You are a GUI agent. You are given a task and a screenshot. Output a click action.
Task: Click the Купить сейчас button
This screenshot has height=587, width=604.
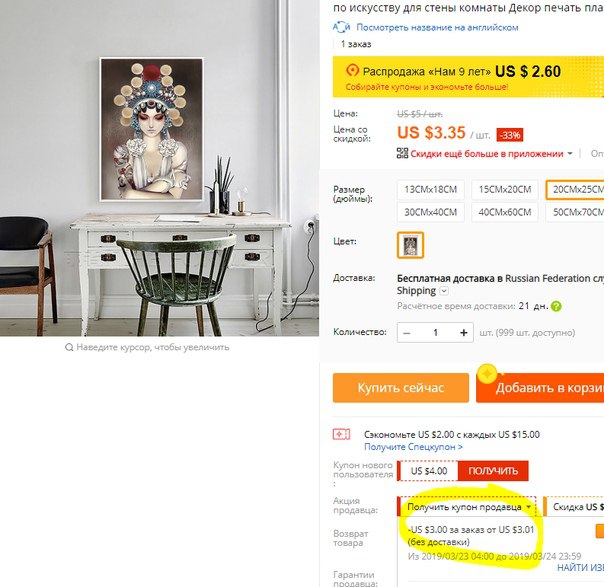click(x=401, y=387)
